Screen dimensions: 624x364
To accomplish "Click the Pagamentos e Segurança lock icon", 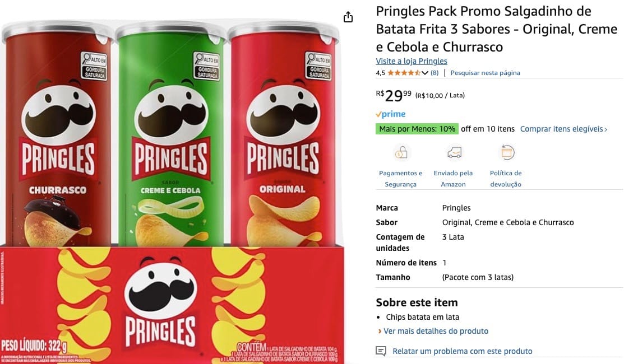I will coord(401,152).
